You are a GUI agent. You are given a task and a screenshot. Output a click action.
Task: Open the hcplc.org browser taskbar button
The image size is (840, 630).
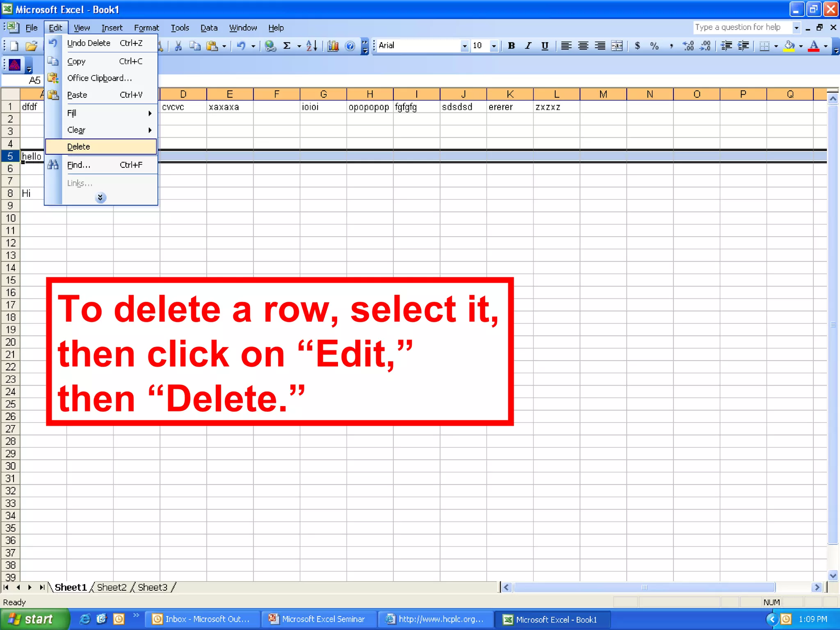[436, 619]
